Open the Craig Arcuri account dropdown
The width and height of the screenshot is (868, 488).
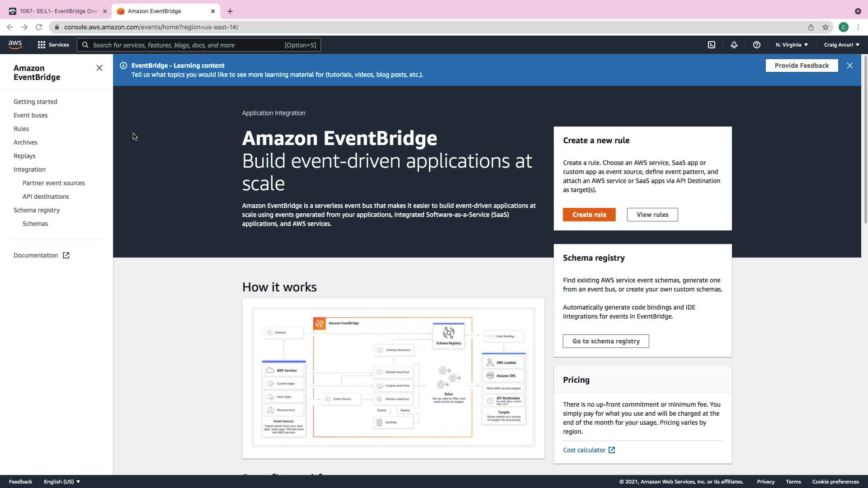click(841, 45)
